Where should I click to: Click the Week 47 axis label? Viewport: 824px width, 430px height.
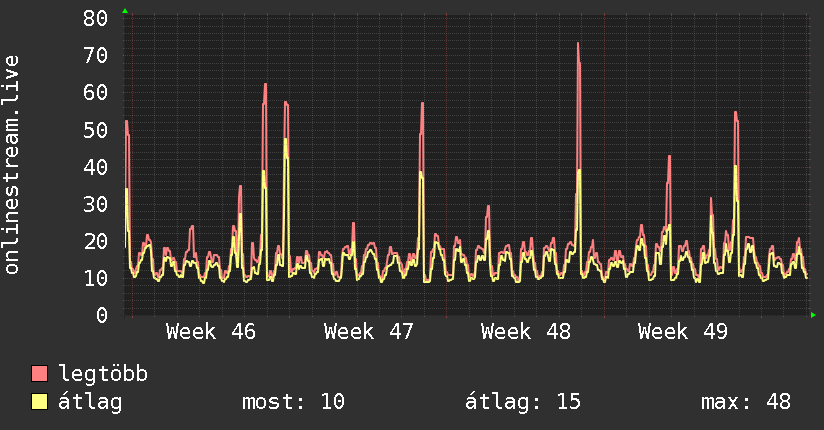coord(369,332)
